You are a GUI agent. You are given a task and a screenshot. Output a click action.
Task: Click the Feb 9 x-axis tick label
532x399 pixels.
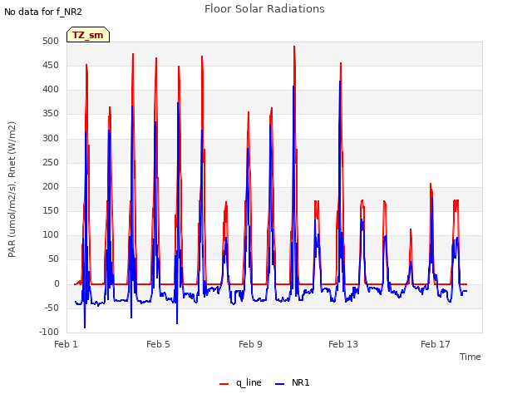coord(250,344)
